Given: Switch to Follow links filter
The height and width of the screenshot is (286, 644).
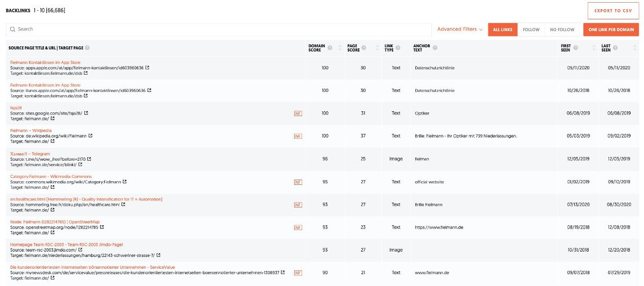Looking at the screenshot, I should tap(531, 30).
